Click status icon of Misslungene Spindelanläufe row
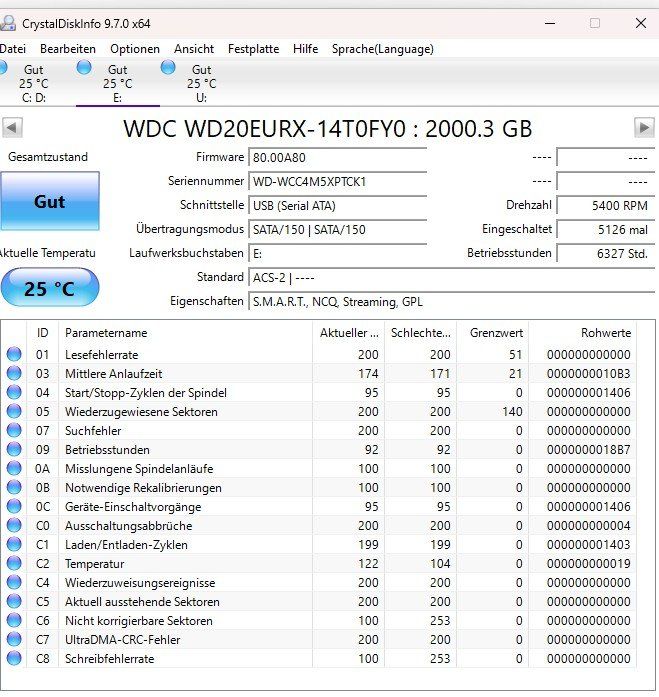The image size is (659, 697). click(14, 469)
